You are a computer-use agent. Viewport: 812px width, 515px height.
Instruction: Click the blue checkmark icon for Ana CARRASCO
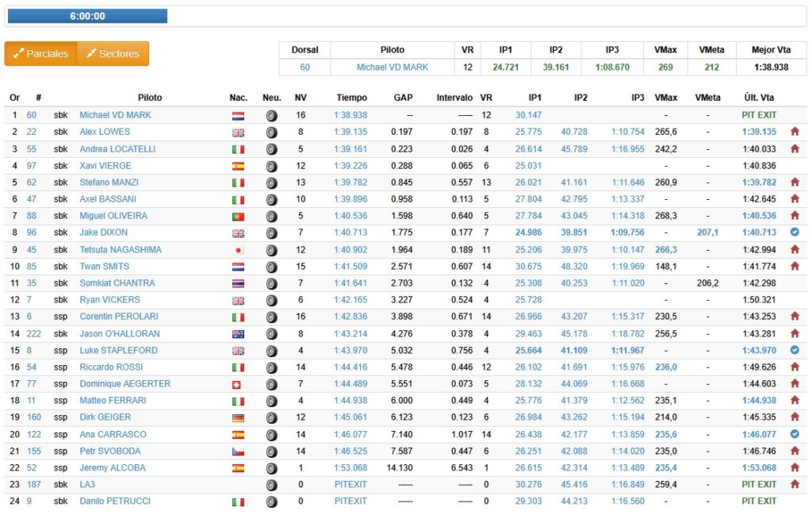(794, 434)
